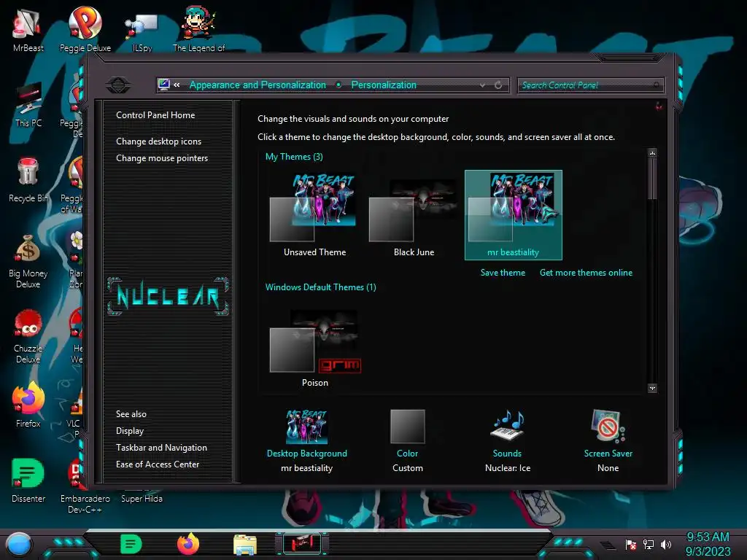Open the volume speaker tray icon
747x560 pixels.
click(666, 544)
